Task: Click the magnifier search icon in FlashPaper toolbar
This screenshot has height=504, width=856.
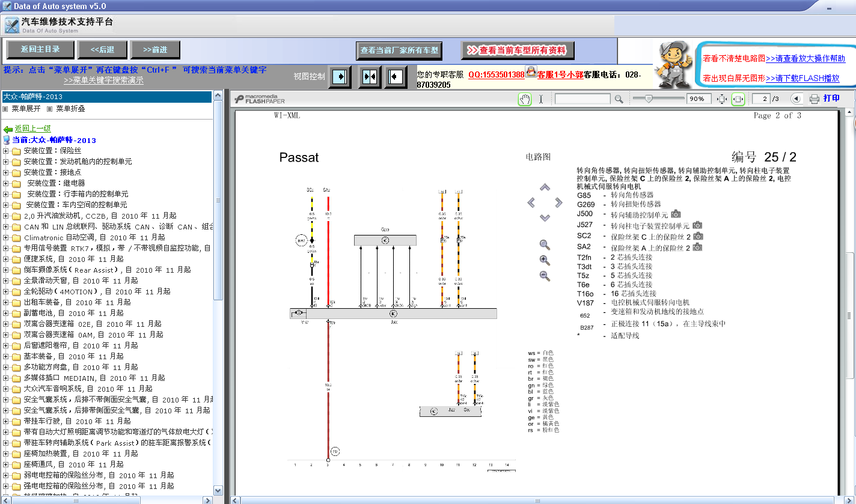Action: (619, 99)
